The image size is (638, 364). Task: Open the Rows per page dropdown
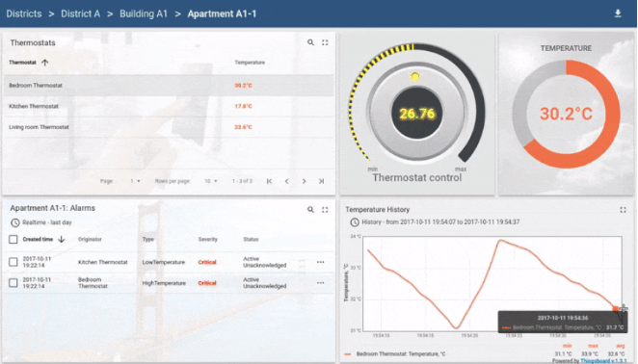point(211,181)
